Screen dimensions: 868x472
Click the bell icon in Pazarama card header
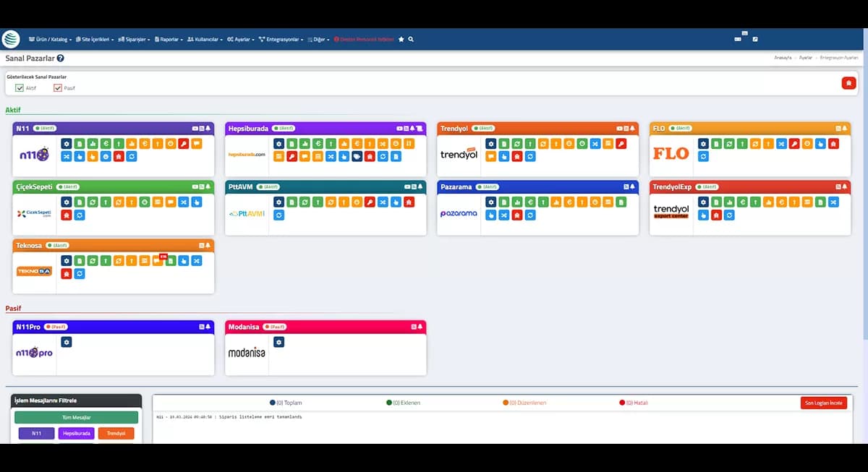[x=632, y=186]
